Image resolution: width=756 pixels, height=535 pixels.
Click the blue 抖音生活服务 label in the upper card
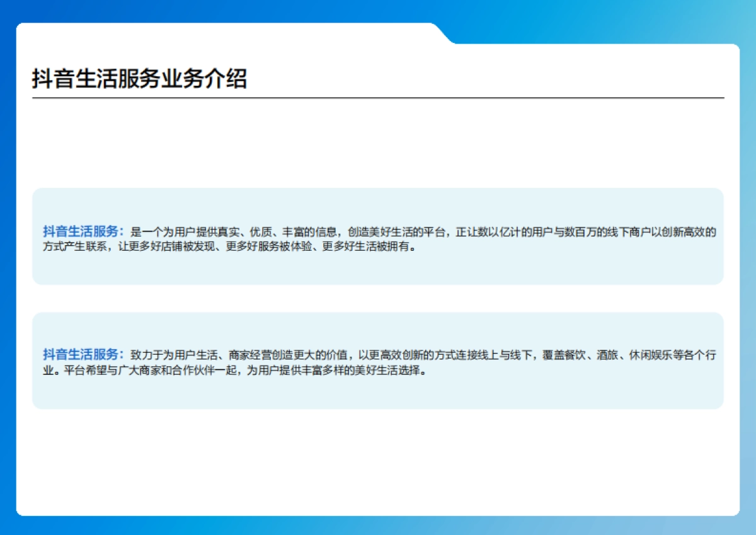(x=80, y=231)
